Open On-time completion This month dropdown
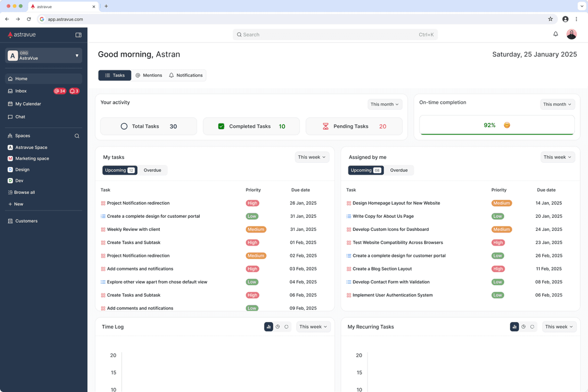The height and width of the screenshot is (392, 588). point(558,105)
